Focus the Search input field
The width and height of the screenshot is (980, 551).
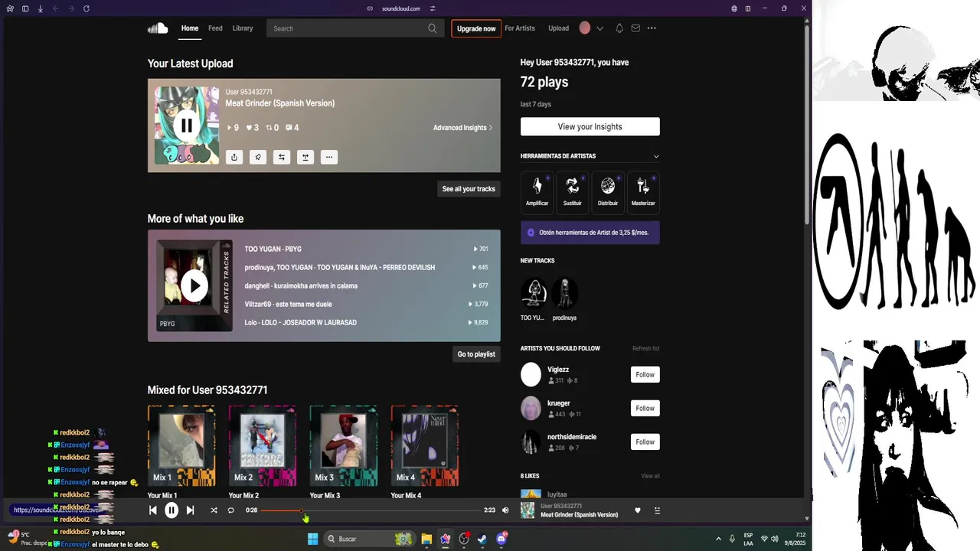[x=355, y=28]
